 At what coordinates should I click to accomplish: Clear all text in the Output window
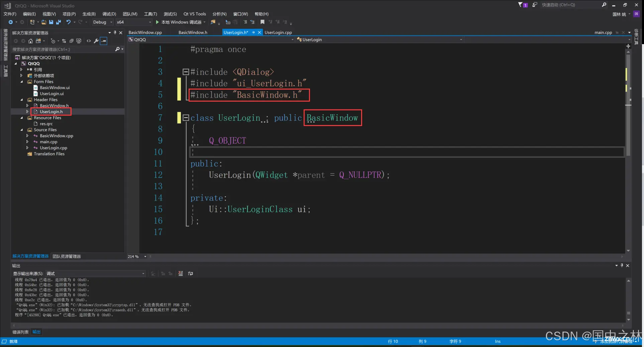click(181, 273)
